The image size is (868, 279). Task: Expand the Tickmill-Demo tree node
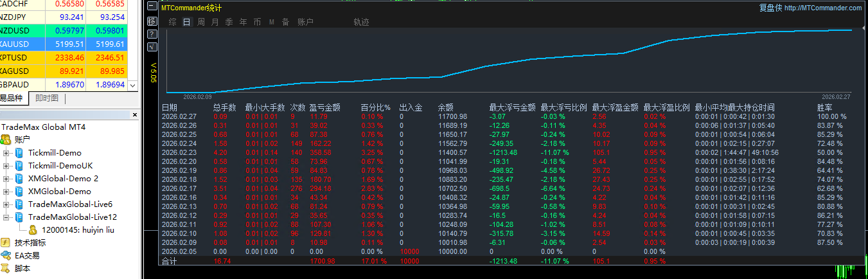click(6, 153)
